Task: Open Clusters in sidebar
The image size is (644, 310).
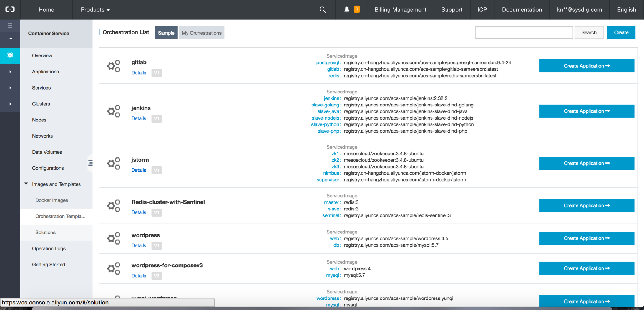Action: (x=41, y=104)
